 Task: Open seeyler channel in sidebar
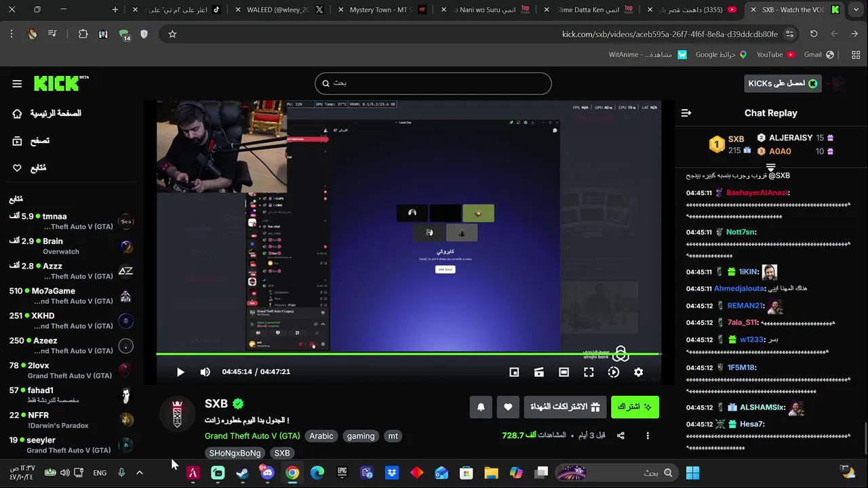tap(71, 445)
